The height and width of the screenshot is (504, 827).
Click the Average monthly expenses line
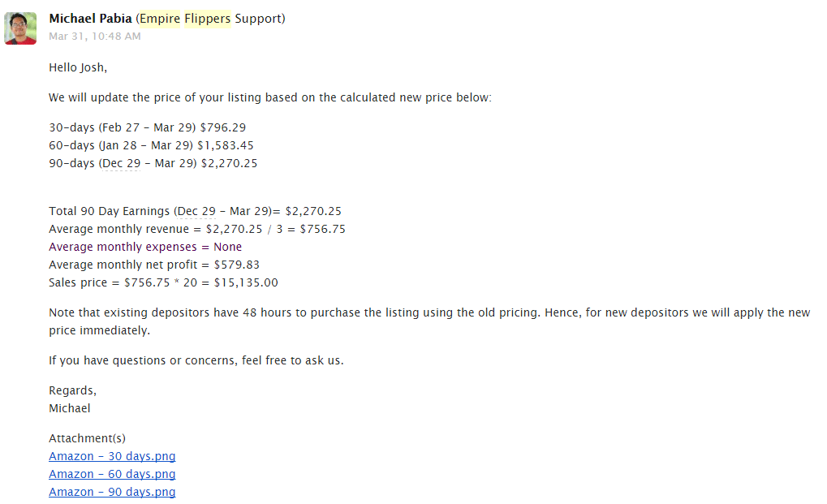coord(145,247)
